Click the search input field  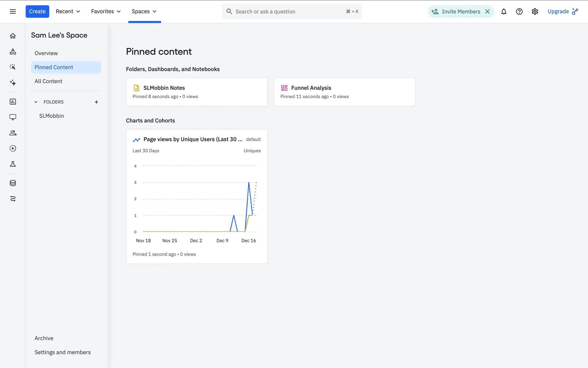(x=288, y=11)
